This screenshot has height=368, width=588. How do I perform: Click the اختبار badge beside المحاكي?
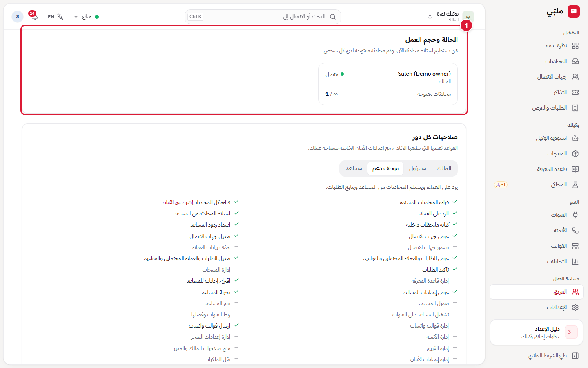tap(501, 185)
